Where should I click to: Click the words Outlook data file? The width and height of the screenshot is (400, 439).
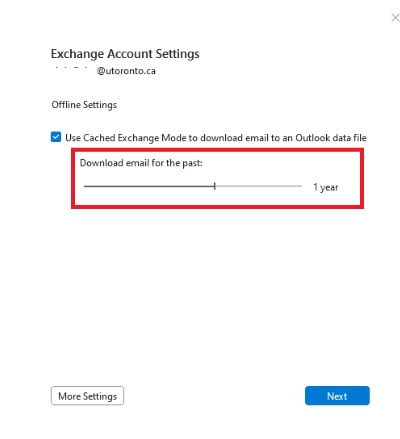(x=331, y=138)
